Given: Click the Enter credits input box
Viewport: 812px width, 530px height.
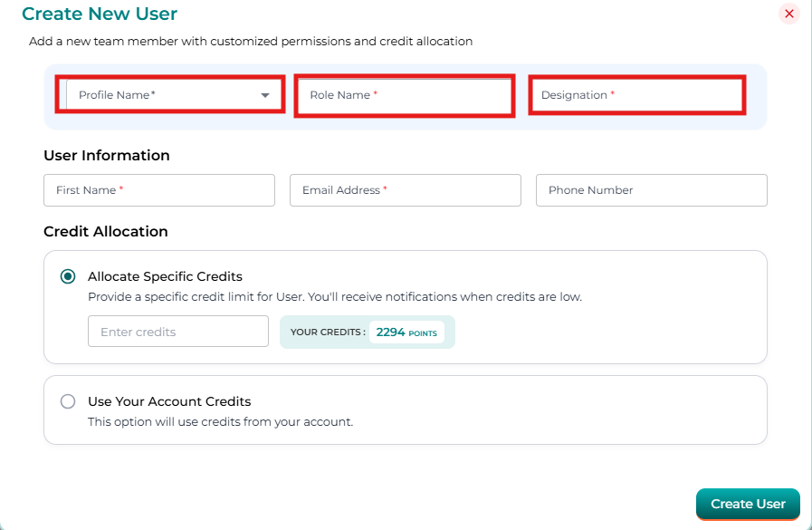Looking at the screenshot, I should pos(177,332).
